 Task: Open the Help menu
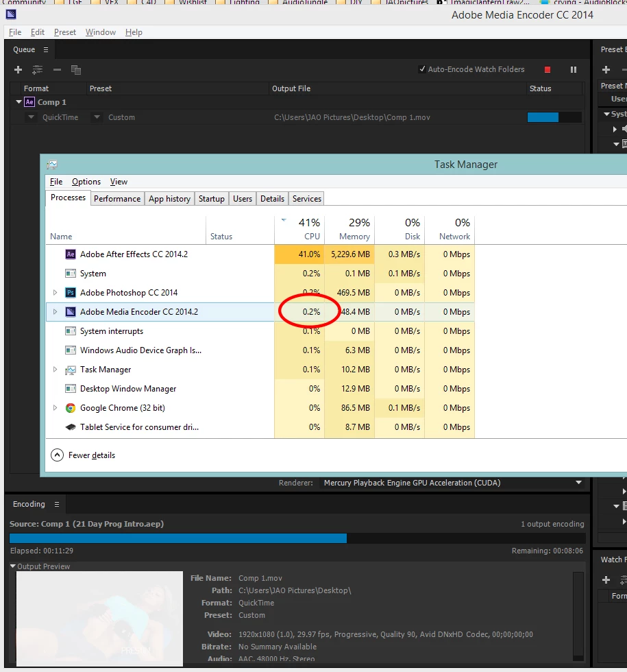[x=134, y=32]
